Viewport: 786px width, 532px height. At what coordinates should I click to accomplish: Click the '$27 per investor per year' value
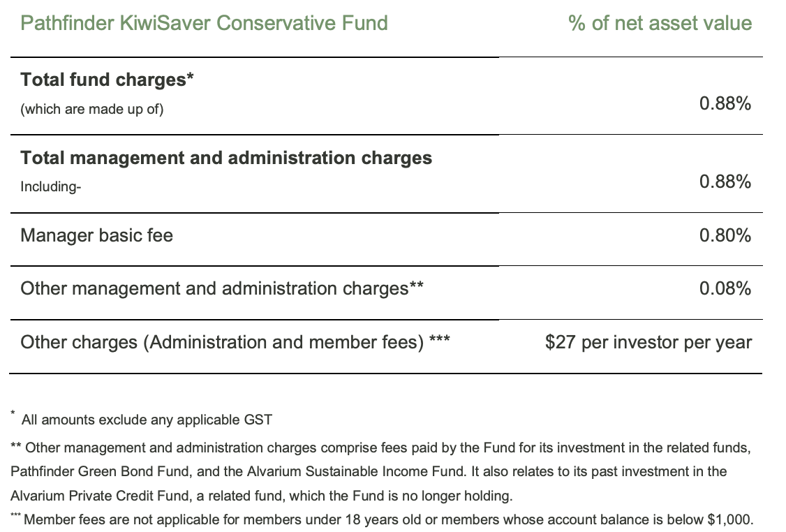point(648,342)
